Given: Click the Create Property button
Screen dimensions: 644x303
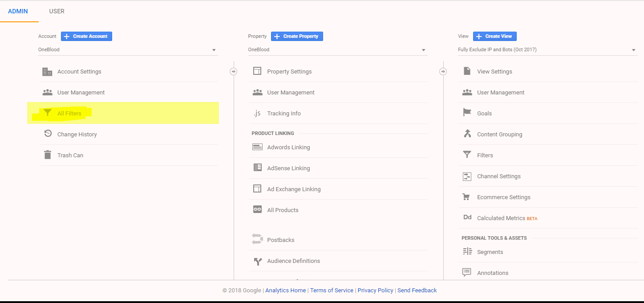Looking at the screenshot, I should click(x=297, y=36).
